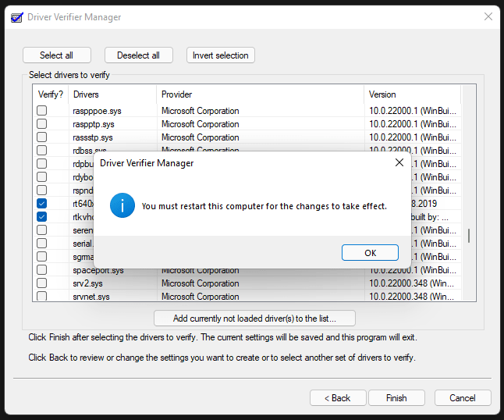Tick the raspptp.sys checkbox
This screenshot has width=504, height=420.
tap(42, 124)
